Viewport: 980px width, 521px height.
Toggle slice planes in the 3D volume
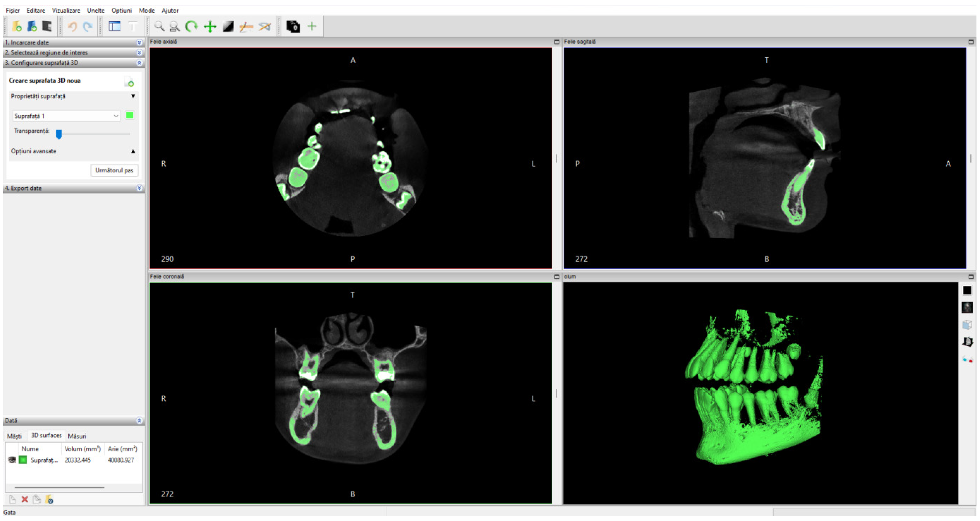(967, 341)
